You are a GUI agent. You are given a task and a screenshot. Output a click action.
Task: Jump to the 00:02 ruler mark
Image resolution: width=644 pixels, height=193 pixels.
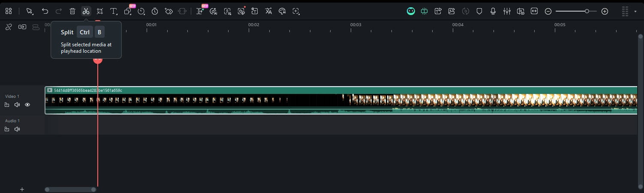[253, 25]
